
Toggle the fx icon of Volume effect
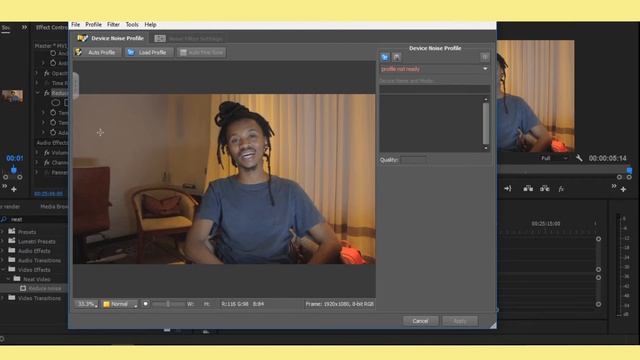(47, 153)
